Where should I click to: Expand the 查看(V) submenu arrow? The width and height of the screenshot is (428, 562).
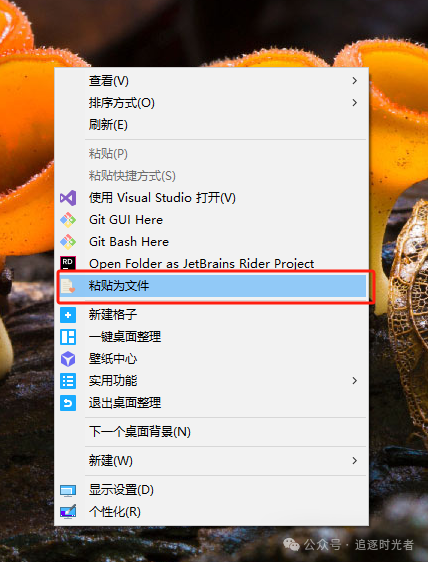tap(355, 81)
